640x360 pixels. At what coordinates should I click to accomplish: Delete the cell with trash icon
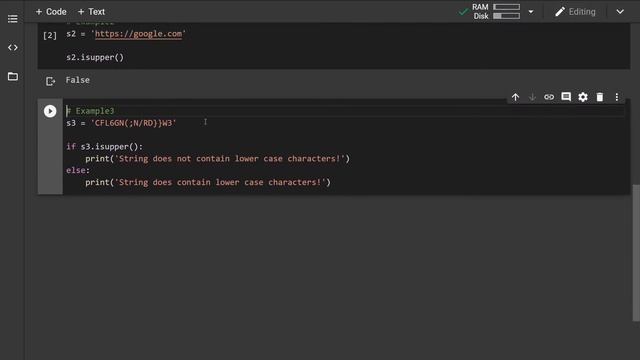click(x=600, y=97)
